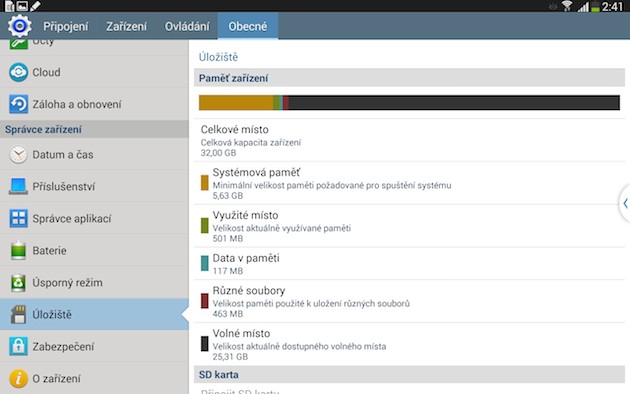Screen dimensions: 630x394
Task: Switch to the Zařízení tab
Action: pyautogui.click(x=126, y=27)
